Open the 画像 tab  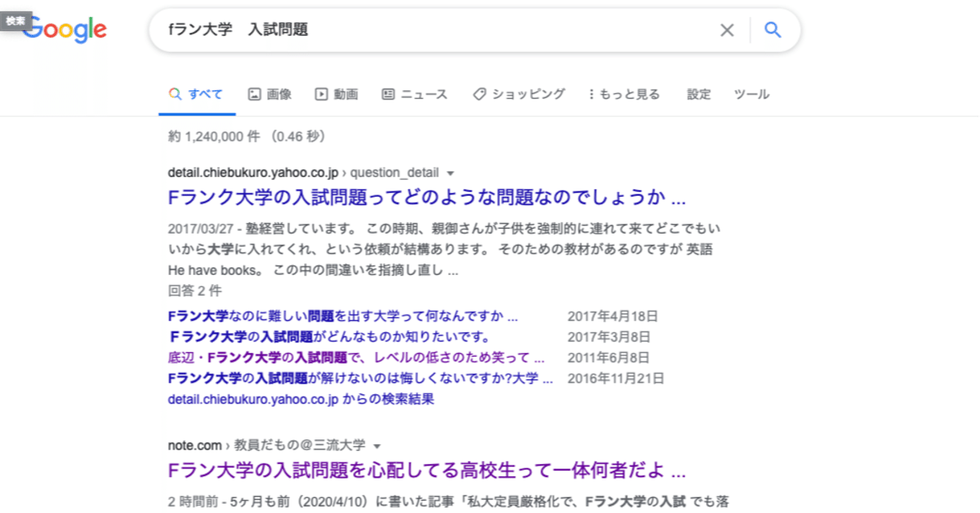[269, 94]
